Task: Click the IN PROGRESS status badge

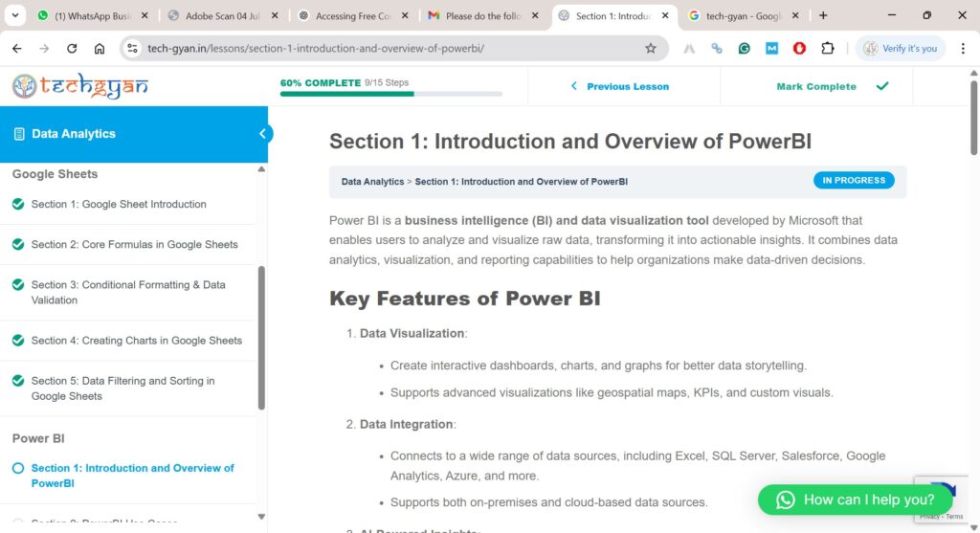Action: coord(854,180)
